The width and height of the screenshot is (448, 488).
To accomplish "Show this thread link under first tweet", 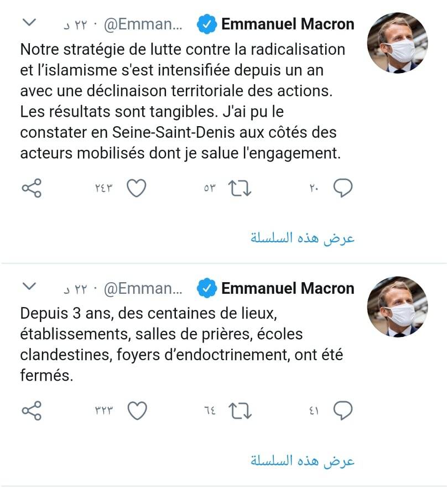I will coord(303,238).
